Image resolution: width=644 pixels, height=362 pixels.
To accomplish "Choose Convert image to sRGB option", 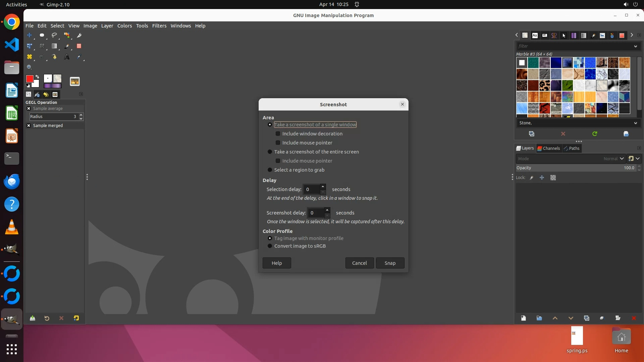I will coord(270,246).
